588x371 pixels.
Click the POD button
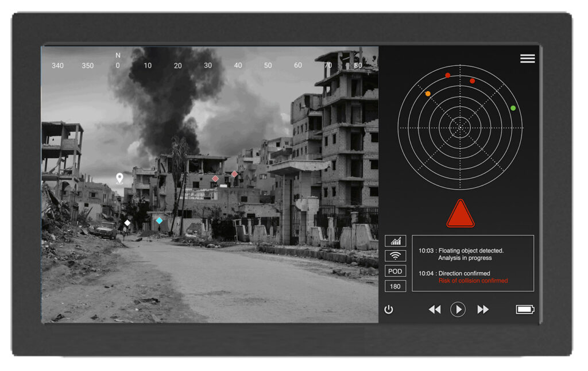(395, 271)
